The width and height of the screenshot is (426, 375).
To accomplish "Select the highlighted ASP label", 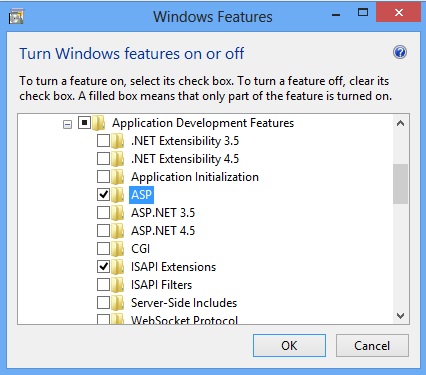I will click(x=141, y=195).
